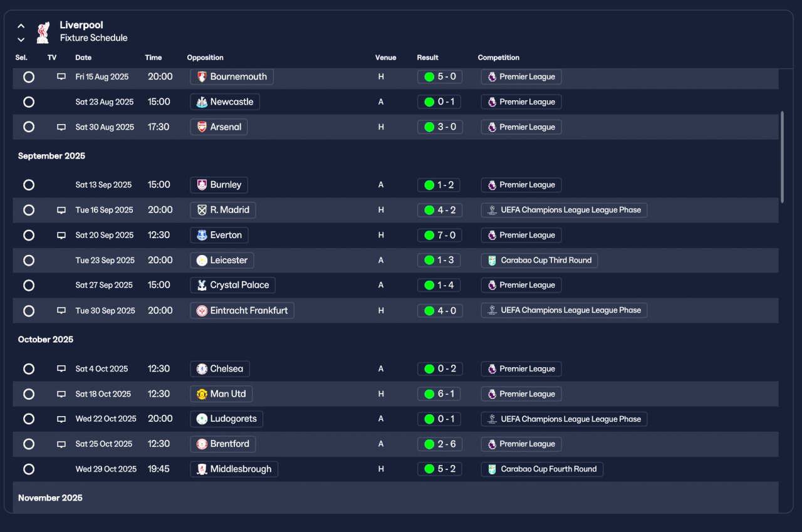Open the Crystal Palace opposition link

(232, 285)
